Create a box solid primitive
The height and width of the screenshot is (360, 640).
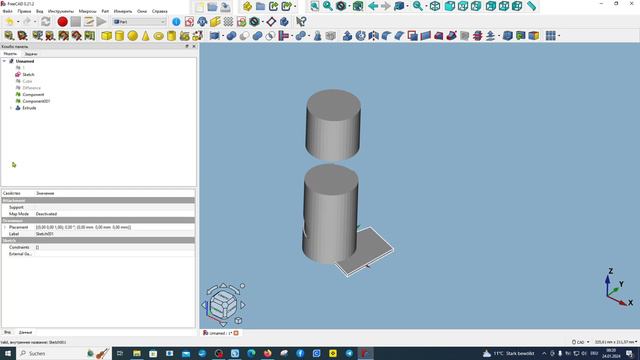107,36
